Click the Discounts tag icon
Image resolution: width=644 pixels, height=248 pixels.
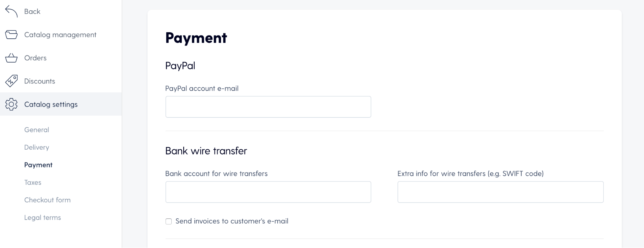11,81
